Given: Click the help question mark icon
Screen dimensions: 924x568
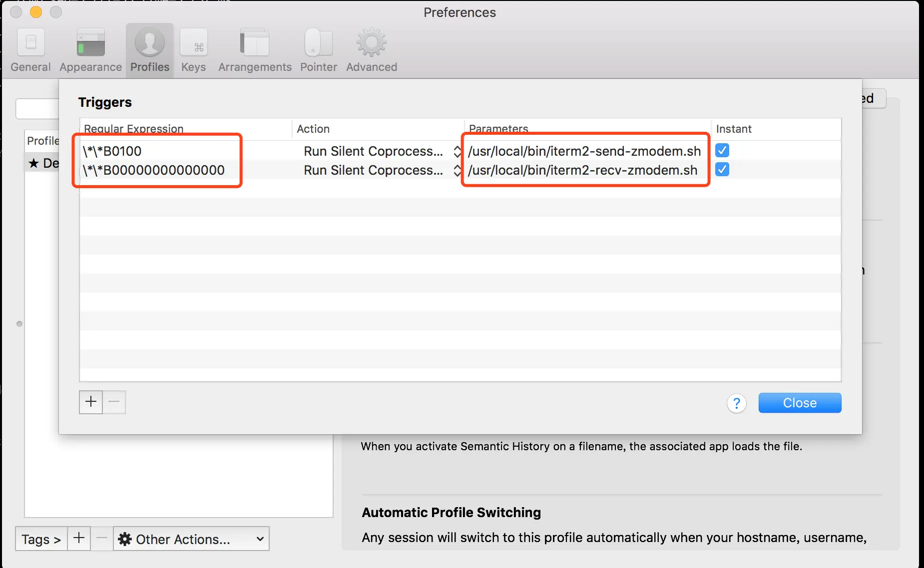Looking at the screenshot, I should 736,403.
